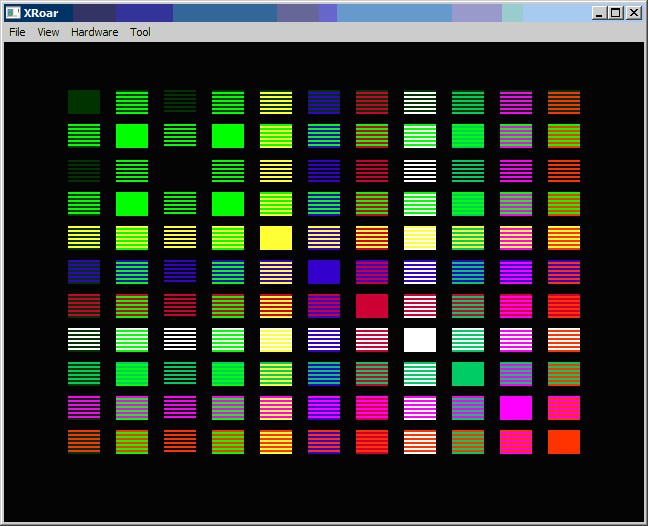Screen dimensions: 648x526
Task: Select the orange striped swatch at grid's bottom-left corner
Action: (x=84, y=442)
